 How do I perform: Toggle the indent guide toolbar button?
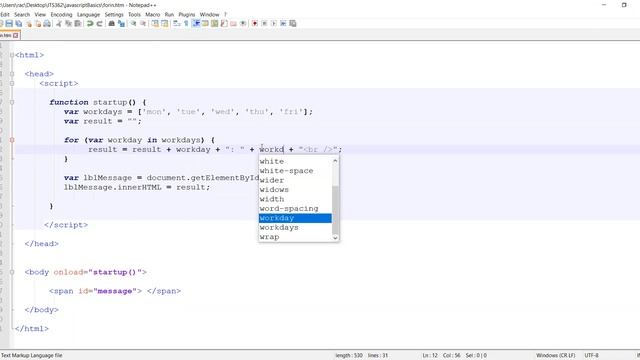coord(196,24)
